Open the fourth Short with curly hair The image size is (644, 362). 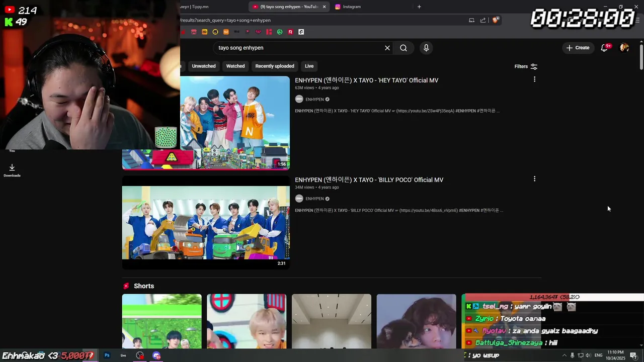[417, 321]
